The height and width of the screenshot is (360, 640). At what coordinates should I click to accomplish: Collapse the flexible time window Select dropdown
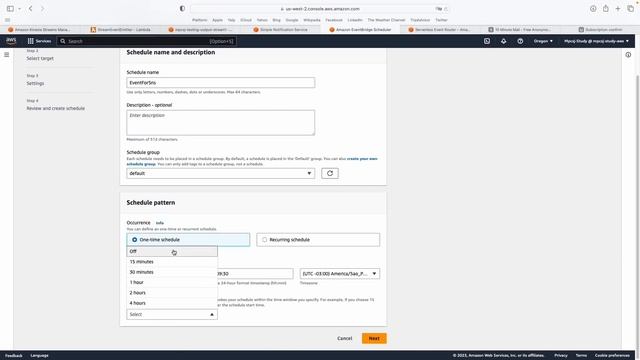pos(172,314)
